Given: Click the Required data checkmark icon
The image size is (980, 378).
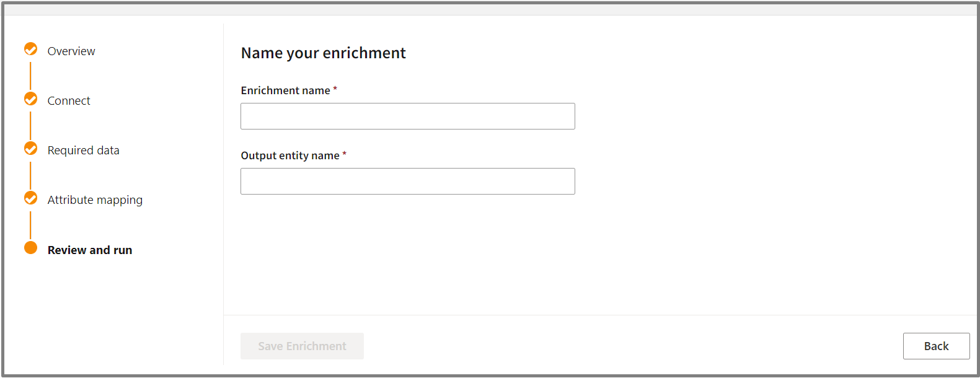Looking at the screenshot, I should click(x=30, y=148).
